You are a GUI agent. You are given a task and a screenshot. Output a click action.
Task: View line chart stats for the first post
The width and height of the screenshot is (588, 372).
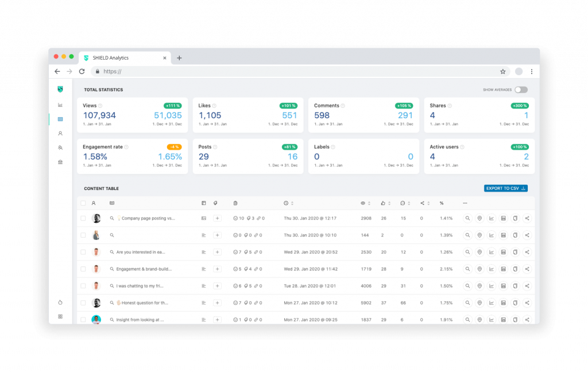(492, 218)
